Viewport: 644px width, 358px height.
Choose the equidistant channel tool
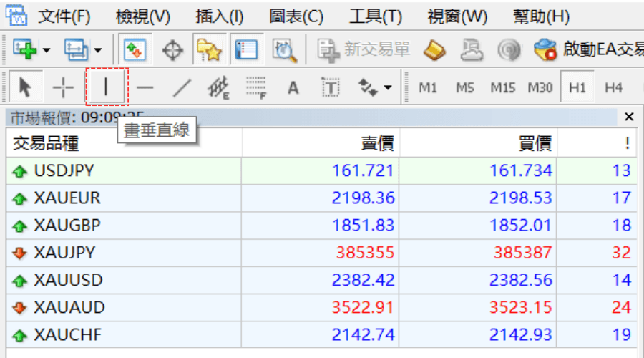[218, 88]
